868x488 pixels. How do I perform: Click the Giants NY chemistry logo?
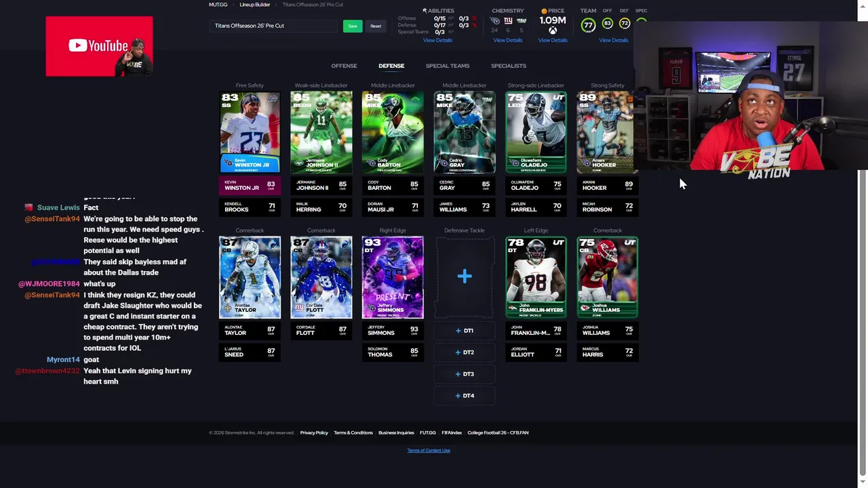click(x=508, y=21)
